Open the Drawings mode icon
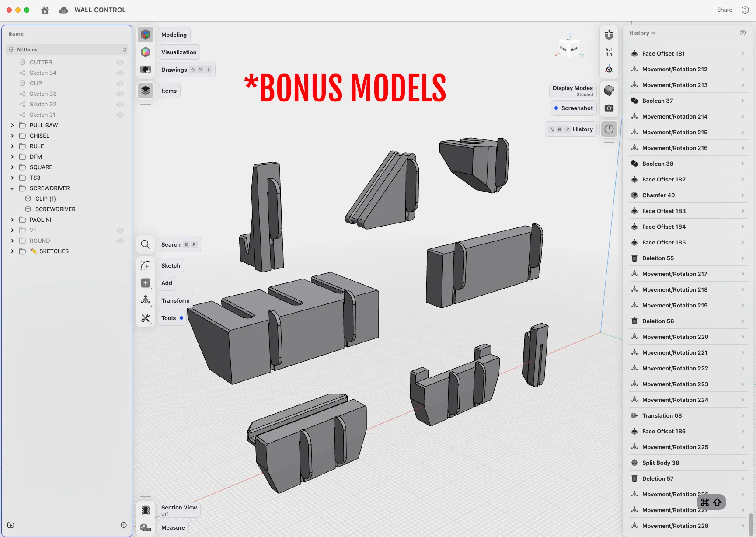The height and width of the screenshot is (537, 756). 146,70
